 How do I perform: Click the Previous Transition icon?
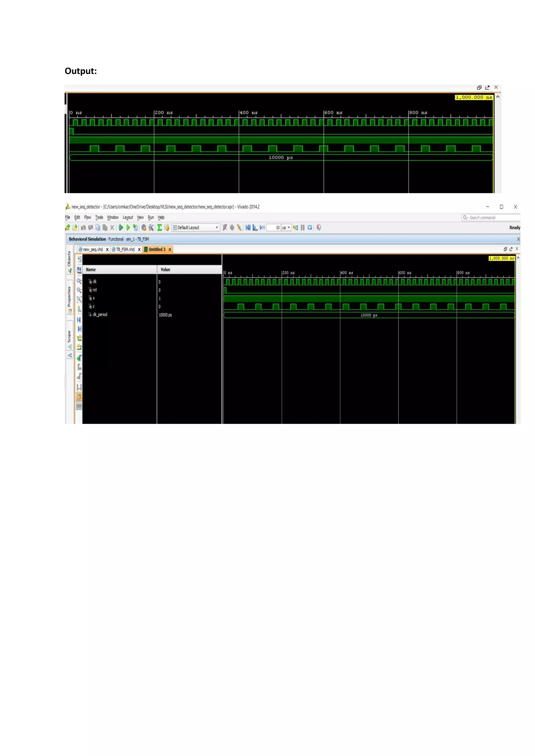(x=79, y=338)
